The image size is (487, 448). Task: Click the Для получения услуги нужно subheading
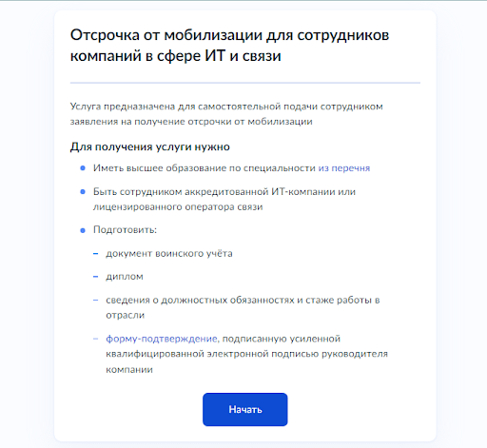(150, 146)
